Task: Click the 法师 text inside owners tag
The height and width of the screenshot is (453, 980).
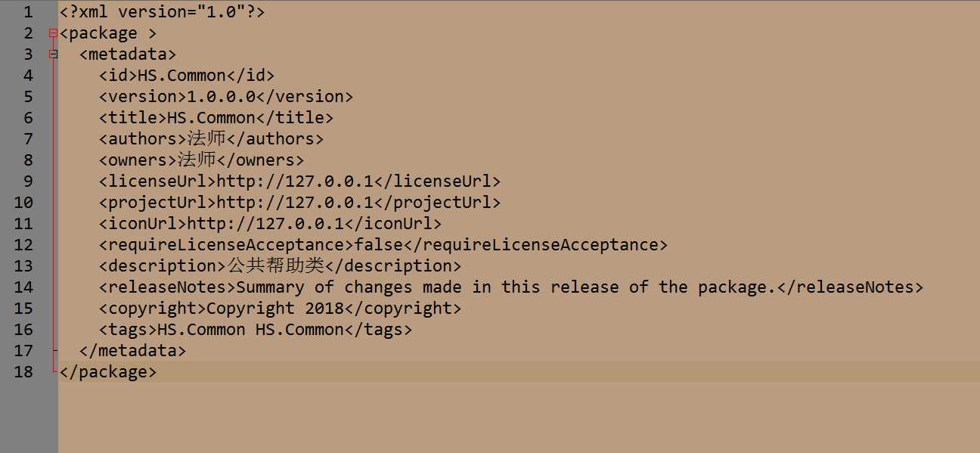Action: coord(197,160)
